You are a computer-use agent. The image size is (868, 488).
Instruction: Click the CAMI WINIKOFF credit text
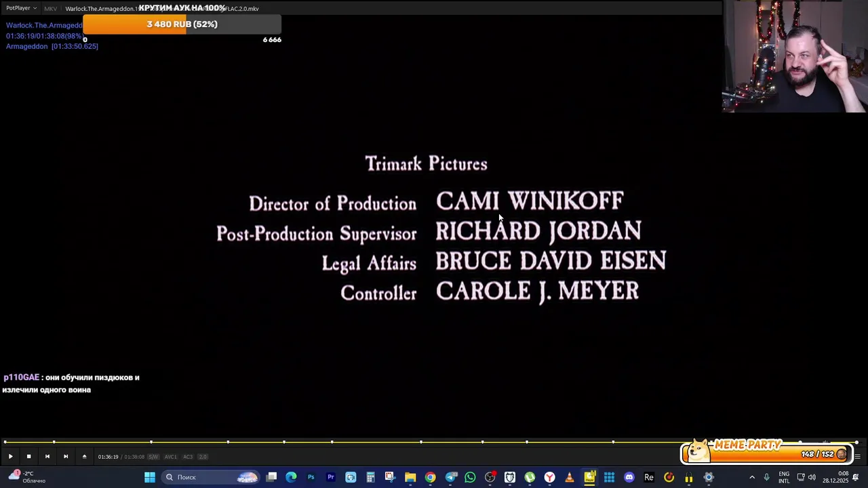click(530, 201)
